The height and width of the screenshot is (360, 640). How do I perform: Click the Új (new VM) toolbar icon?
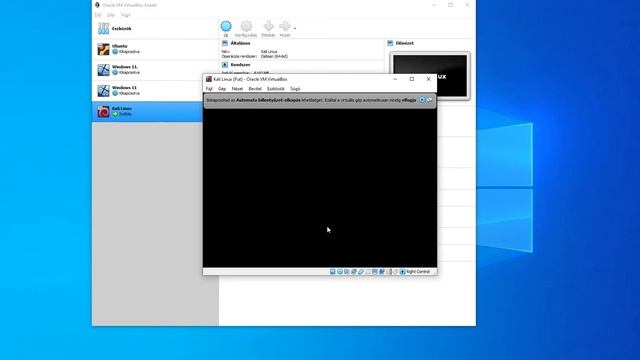click(x=226, y=27)
